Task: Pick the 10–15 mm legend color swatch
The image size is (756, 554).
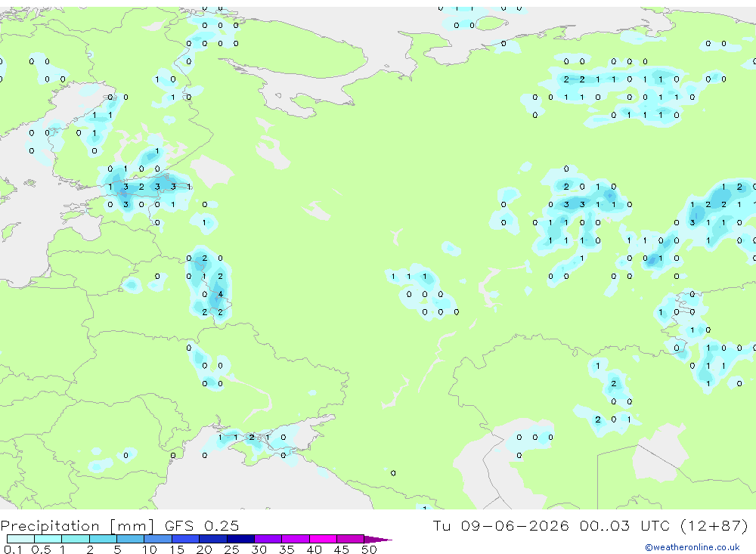Action: coord(158,539)
